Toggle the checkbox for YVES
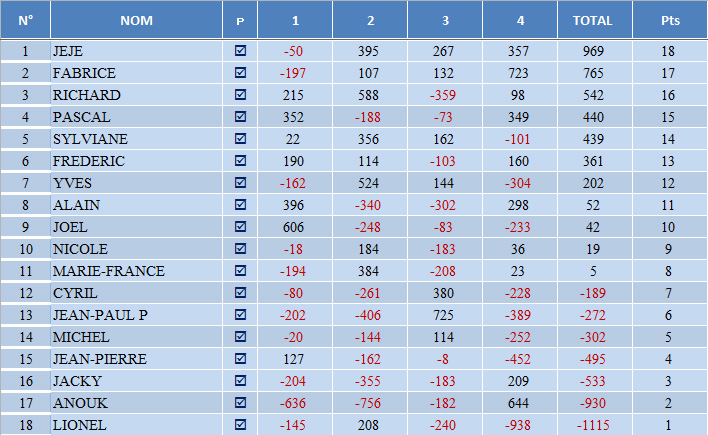This screenshot has height=435, width=708. 240,182
